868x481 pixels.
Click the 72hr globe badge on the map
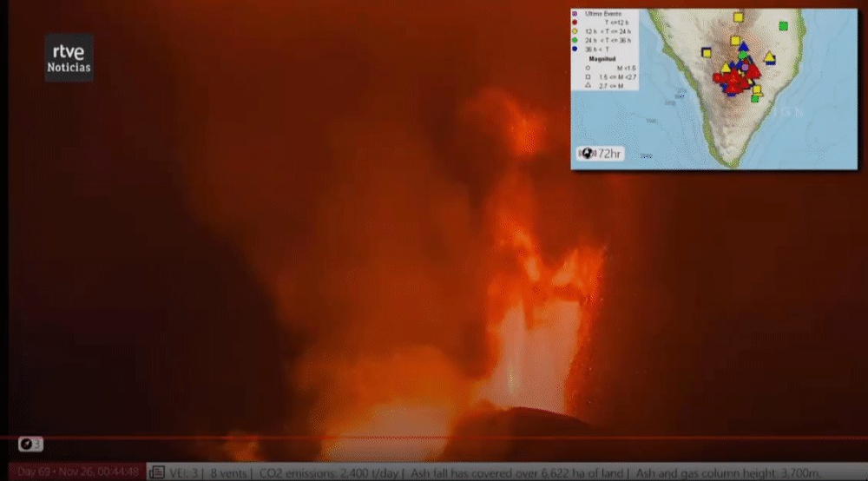coord(601,154)
